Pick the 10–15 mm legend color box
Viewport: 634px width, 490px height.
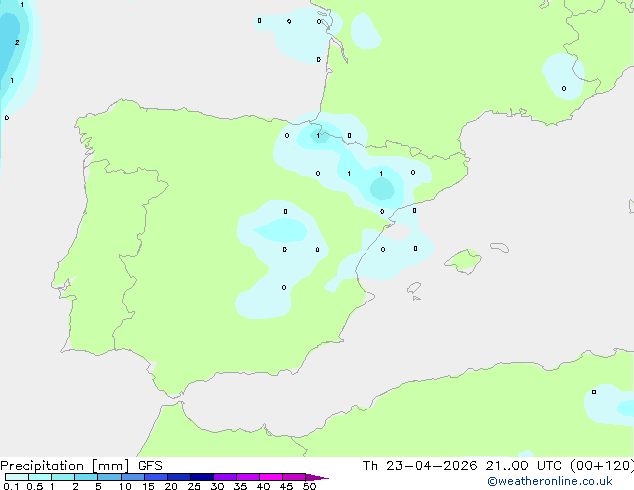click(x=132, y=477)
